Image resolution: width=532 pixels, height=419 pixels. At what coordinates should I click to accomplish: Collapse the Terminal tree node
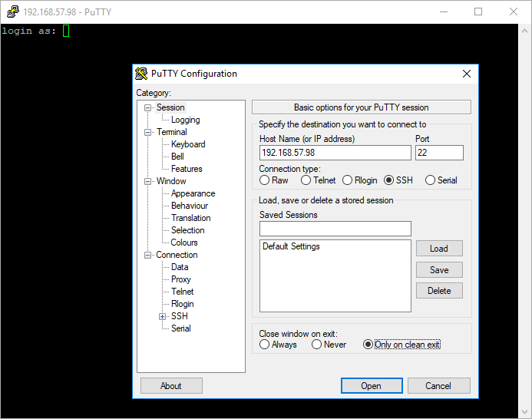147,132
